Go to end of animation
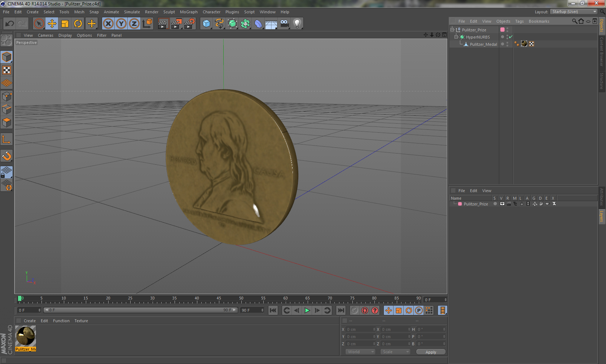Viewport: 606px width, 364px height. pyautogui.click(x=341, y=310)
